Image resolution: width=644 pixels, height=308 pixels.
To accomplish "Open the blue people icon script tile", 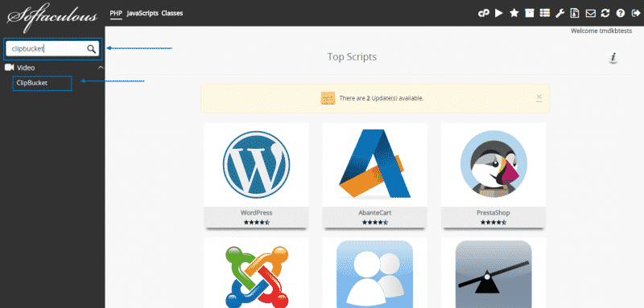I will (374, 273).
